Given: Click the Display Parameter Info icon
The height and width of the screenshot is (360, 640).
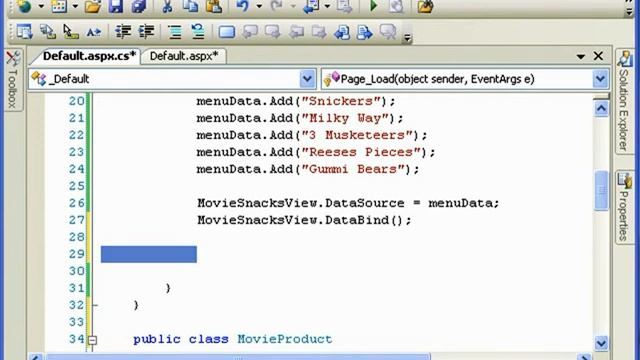Looking at the screenshot, I should click(x=48, y=31).
